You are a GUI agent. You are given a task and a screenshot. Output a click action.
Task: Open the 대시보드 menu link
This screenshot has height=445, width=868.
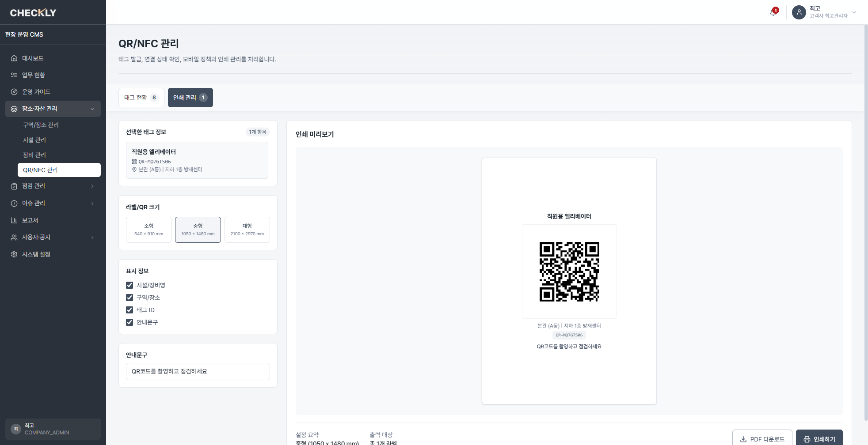(53, 58)
